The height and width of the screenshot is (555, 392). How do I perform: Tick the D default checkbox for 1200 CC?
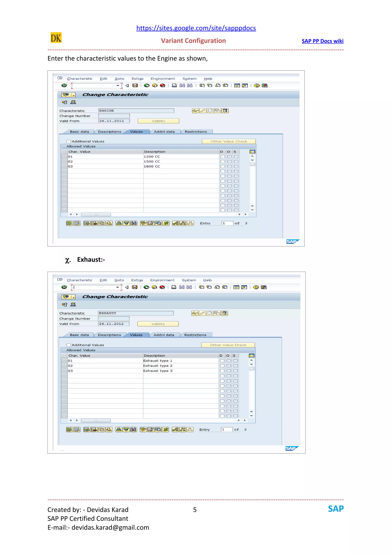pyautogui.click(x=222, y=157)
